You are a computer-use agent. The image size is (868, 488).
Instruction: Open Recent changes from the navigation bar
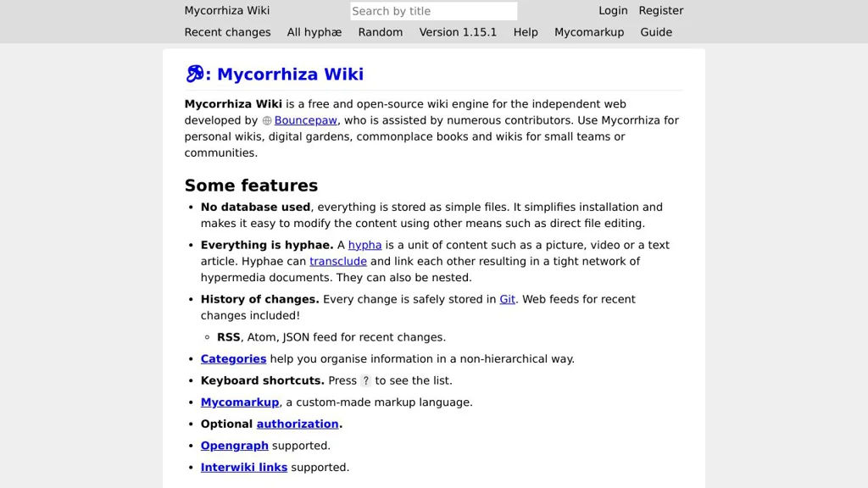(227, 32)
